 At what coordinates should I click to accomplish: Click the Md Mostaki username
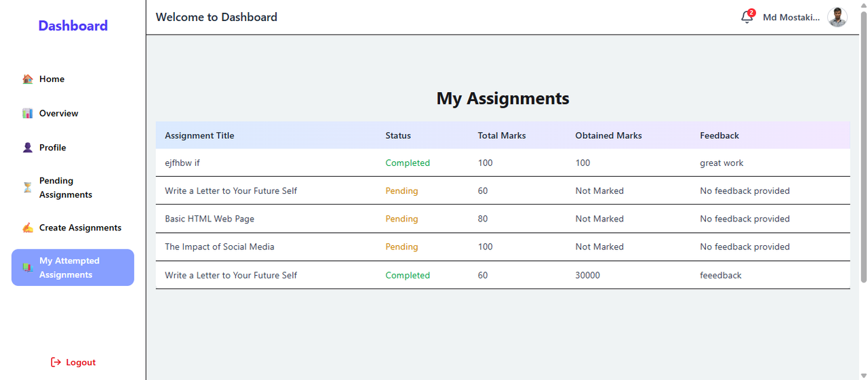point(791,17)
